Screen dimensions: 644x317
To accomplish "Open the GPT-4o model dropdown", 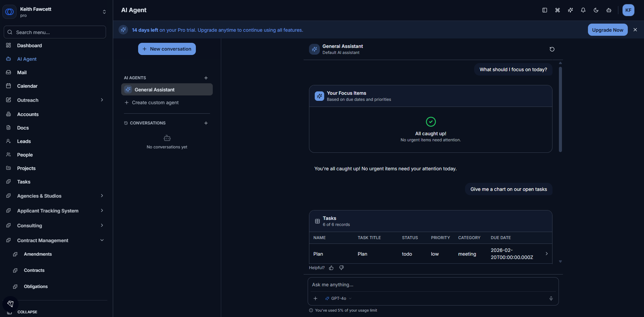I will pyautogui.click(x=339, y=298).
